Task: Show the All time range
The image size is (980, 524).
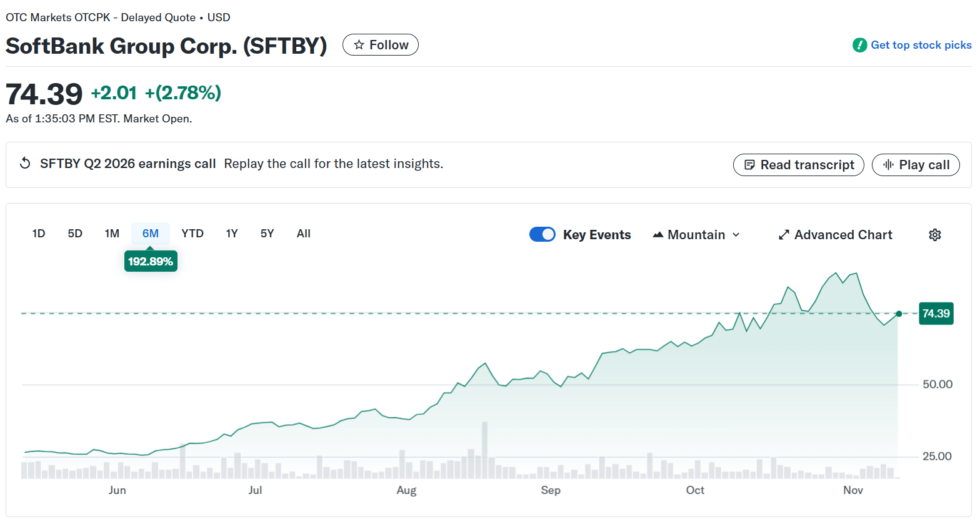Action: click(x=304, y=234)
